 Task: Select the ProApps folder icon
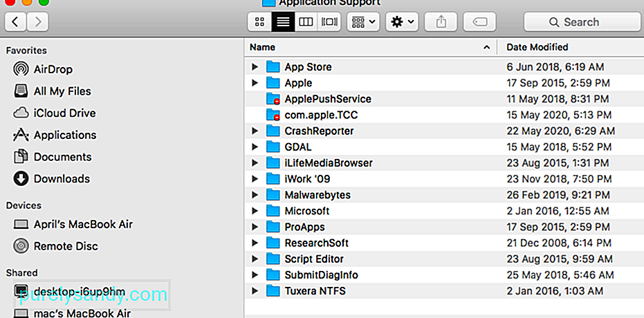tap(273, 227)
